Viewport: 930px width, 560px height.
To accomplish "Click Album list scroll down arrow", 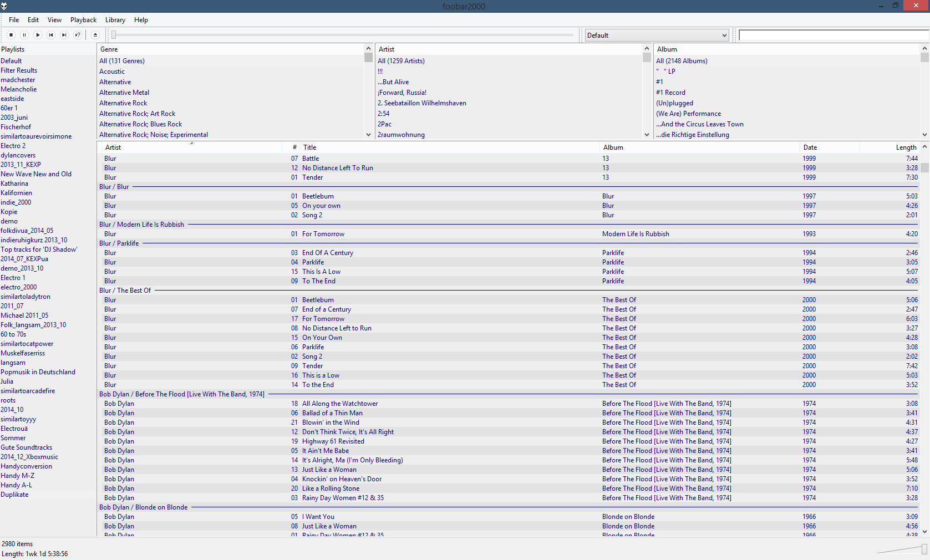I will point(924,135).
